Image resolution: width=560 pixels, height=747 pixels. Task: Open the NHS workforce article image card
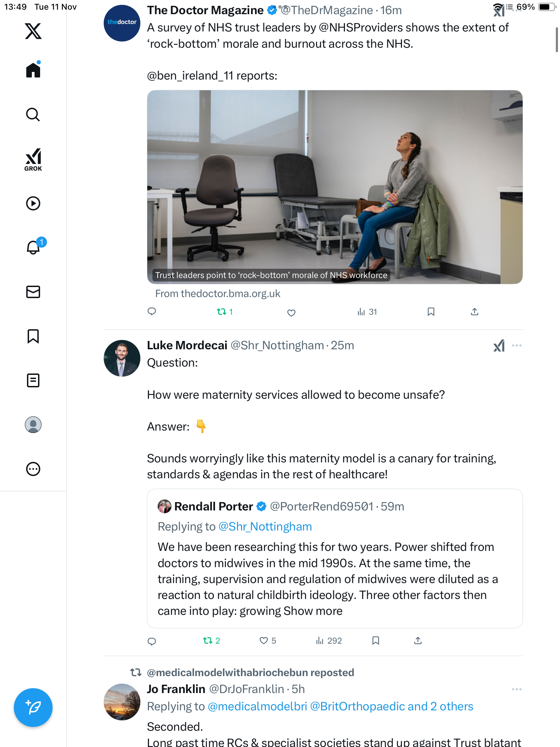335,187
